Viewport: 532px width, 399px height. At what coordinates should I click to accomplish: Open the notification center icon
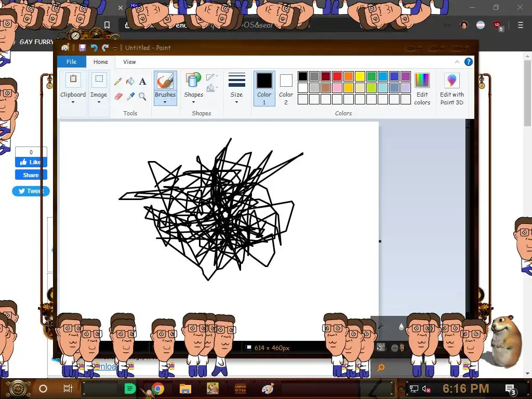(x=511, y=390)
